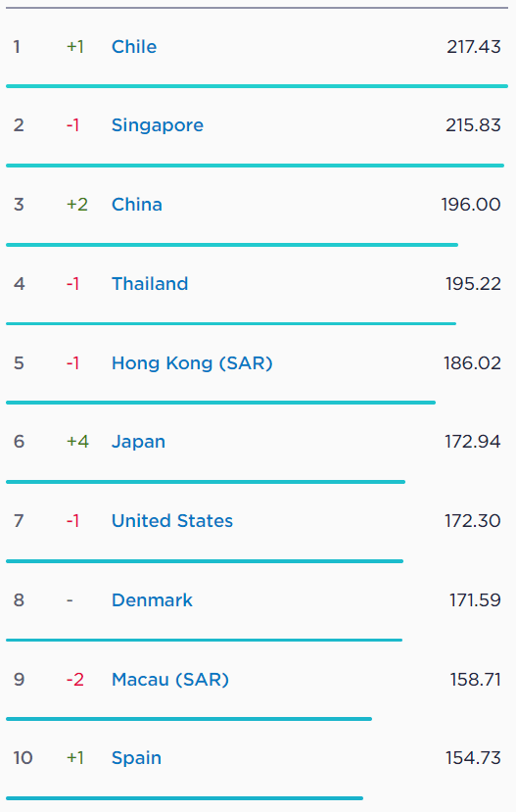The image size is (516, 812).
Task: Click China's +2 rank change
Action: tap(77, 205)
